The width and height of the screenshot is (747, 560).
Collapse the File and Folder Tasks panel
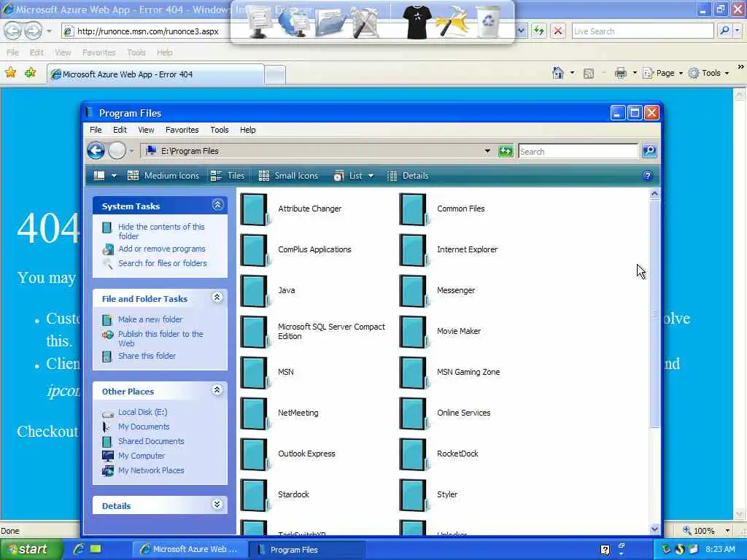(217, 297)
